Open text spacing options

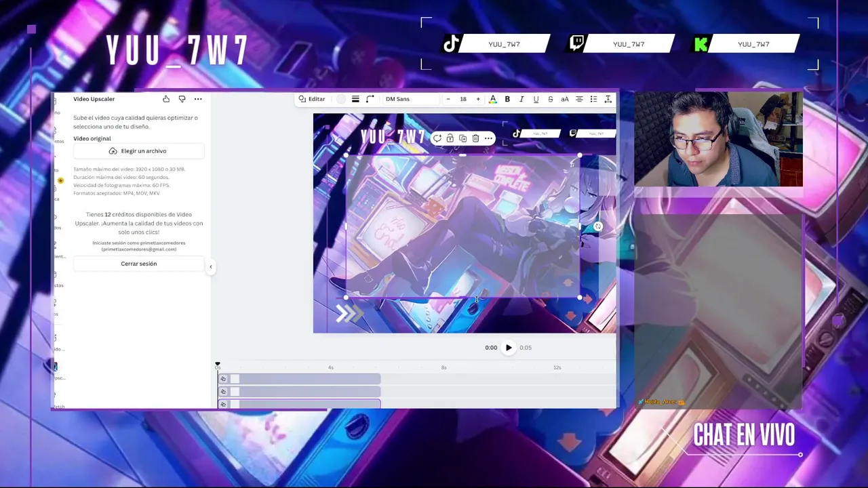pos(608,99)
